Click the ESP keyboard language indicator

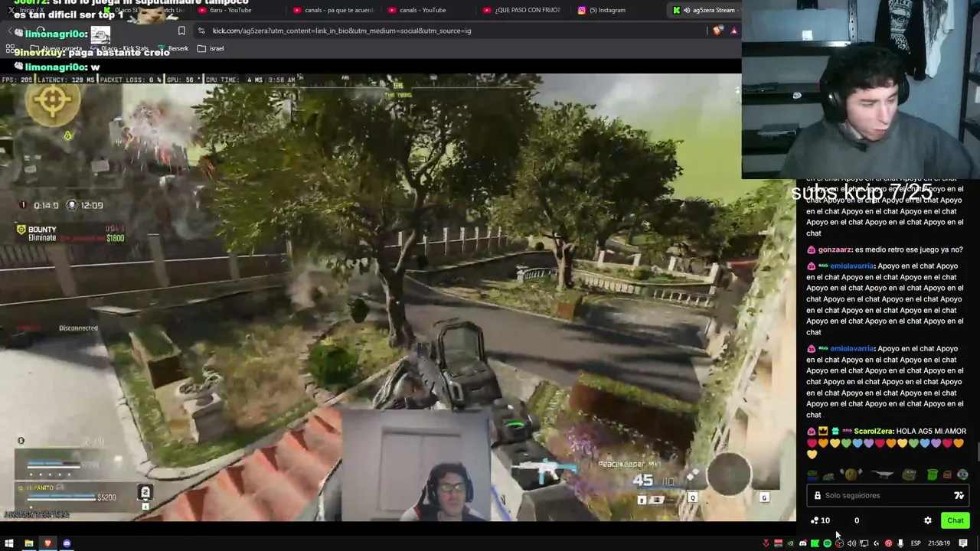tap(915, 543)
